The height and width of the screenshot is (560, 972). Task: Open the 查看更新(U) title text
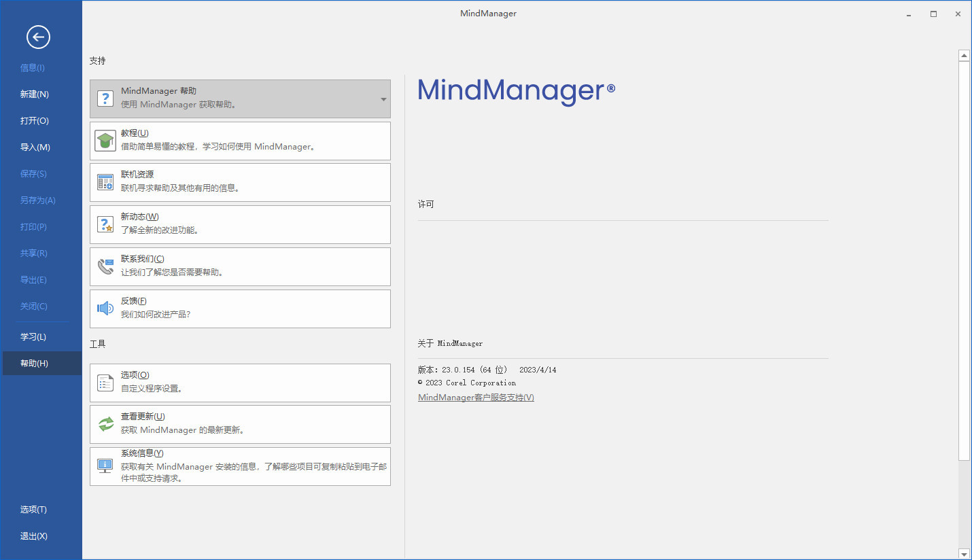(x=143, y=417)
